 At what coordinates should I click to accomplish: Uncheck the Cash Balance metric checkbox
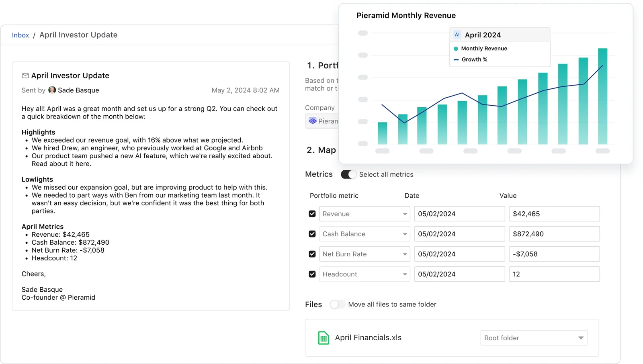click(x=312, y=234)
